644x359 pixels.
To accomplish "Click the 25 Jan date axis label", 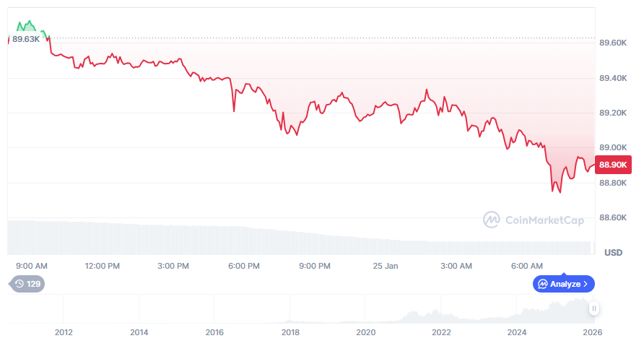I will pyautogui.click(x=386, y=266).
